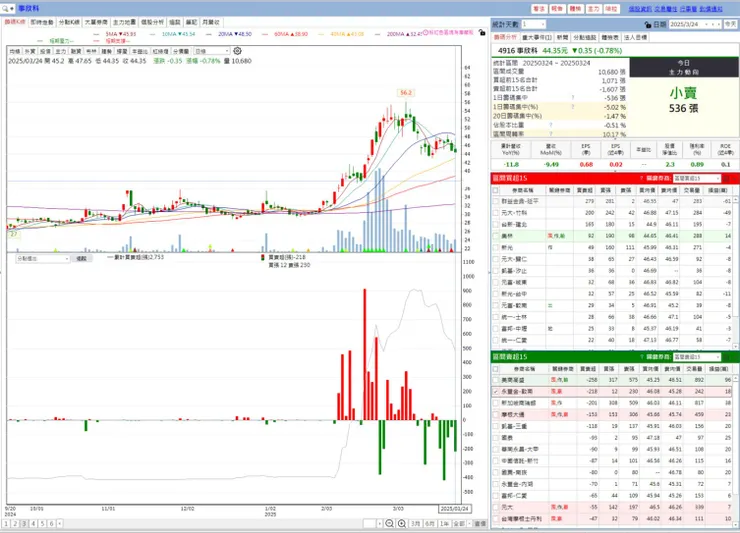Open help icon next to 1日籌碼集中
The width and height of the screenshot is (740, 533).
coord(573,98)
